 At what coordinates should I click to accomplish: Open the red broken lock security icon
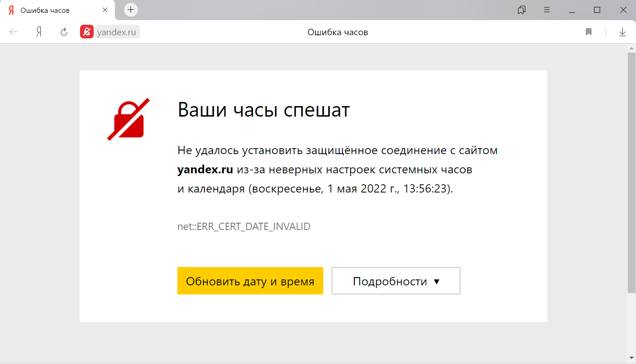pyautogui.click(x=87, y=32)
